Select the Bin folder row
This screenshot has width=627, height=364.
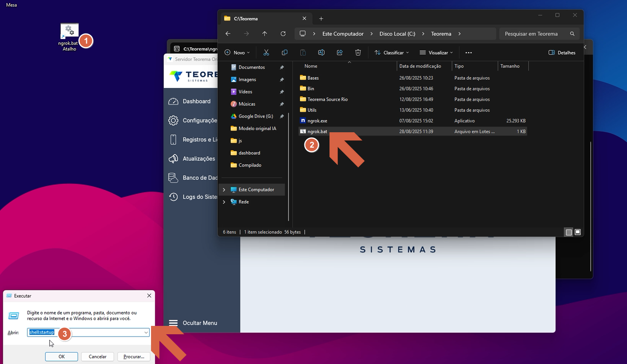pos(413,88)
